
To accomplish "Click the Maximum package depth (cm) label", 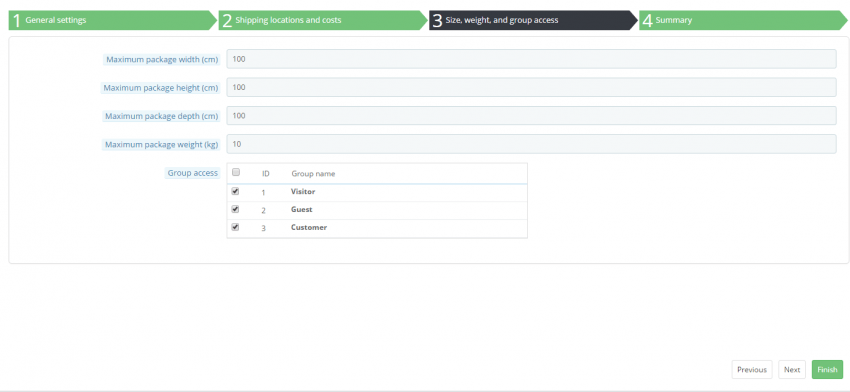I will (x=162, y=116).
